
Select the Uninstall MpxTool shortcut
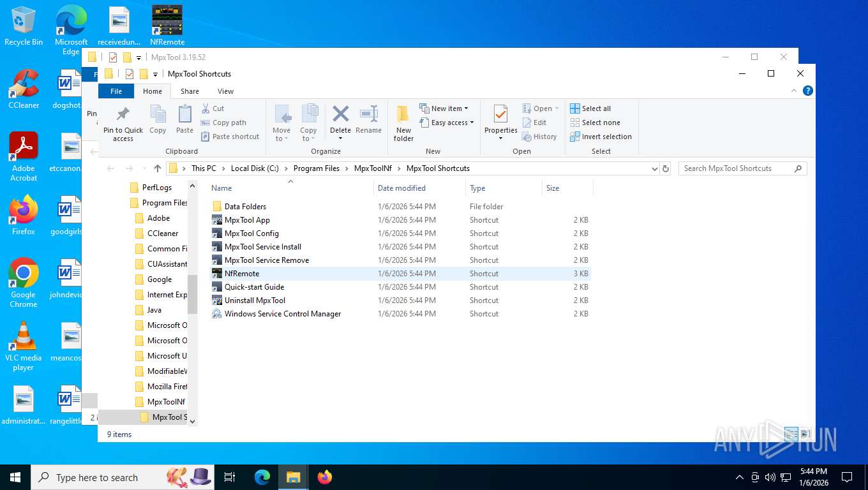click(x=255, y=301)
